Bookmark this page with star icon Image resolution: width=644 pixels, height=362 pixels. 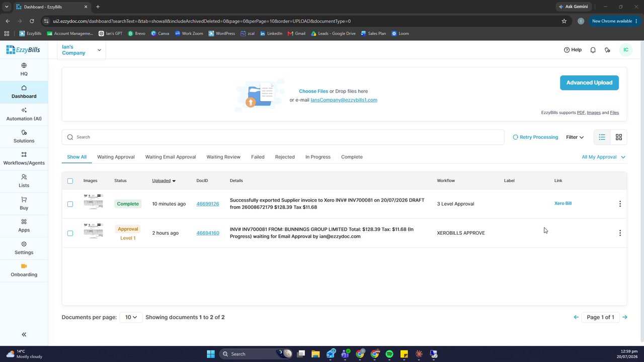pos(564,21)
